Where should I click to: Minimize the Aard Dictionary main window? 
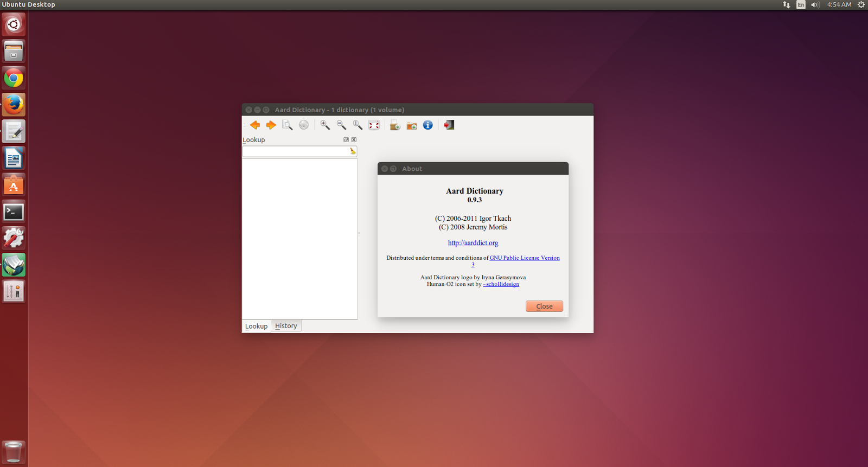click(257, 110)
